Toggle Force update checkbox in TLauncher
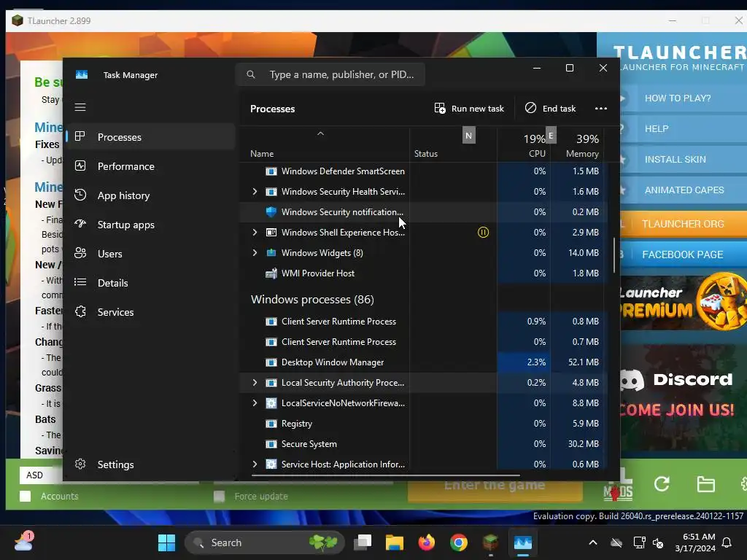This screenshot has height=560, width=747. click(219, 496)
